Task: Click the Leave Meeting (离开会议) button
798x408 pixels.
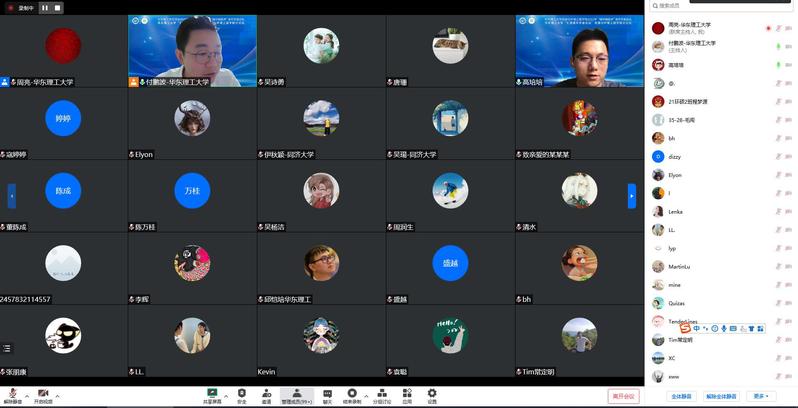Action: pyautogui.click(x=623, y=397)
